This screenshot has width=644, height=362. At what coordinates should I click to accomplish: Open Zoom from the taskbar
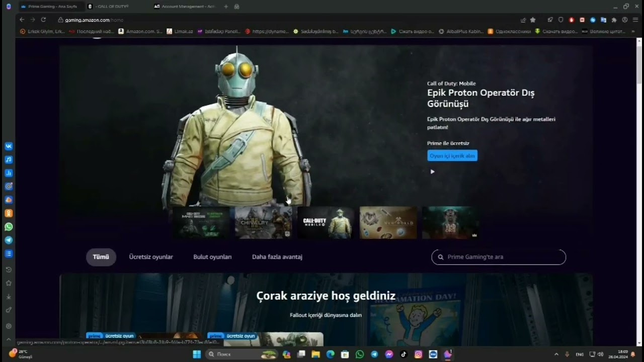point(433,354)
